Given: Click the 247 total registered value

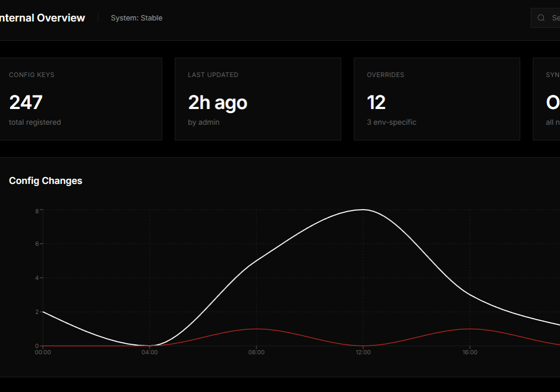Looking at the screenshot, I should click(x=26, y=103).
